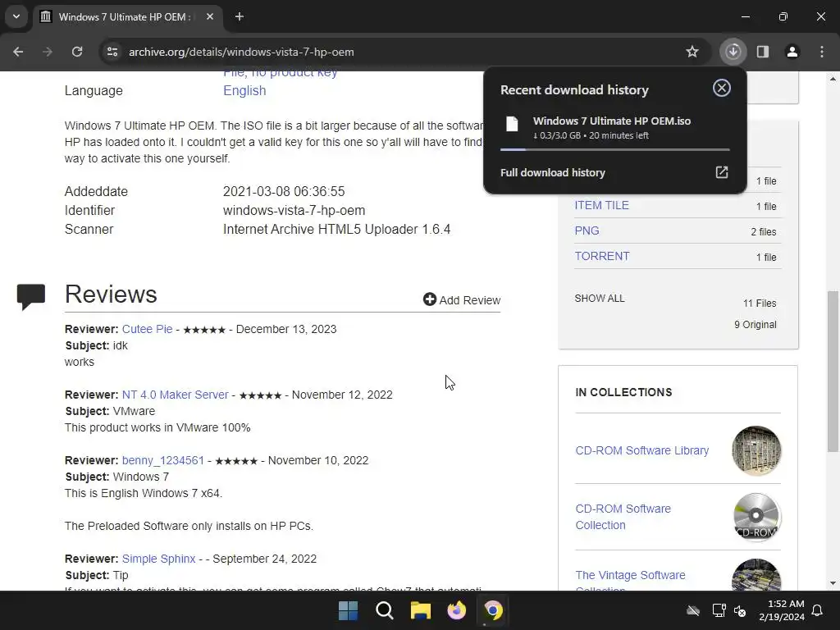
Task: Open reviewer Simple Sphinx's profile
Action: tap(158, 559)
